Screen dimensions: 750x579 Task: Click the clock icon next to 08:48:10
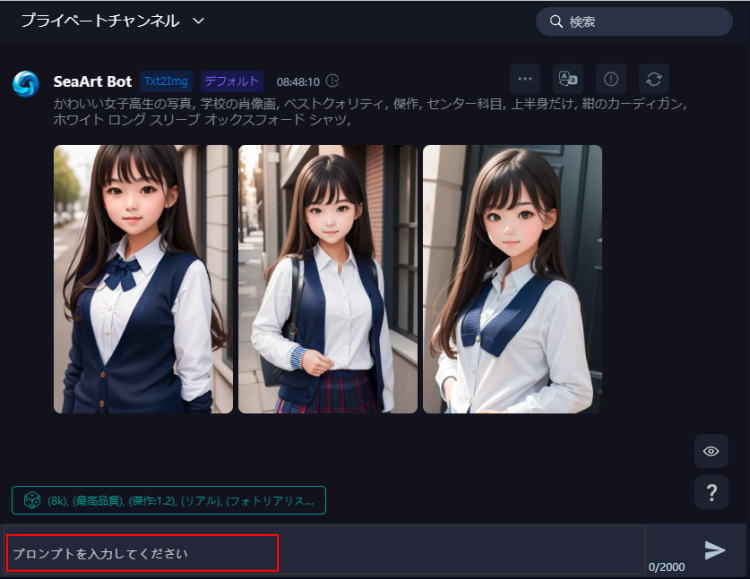click(332, 81)
